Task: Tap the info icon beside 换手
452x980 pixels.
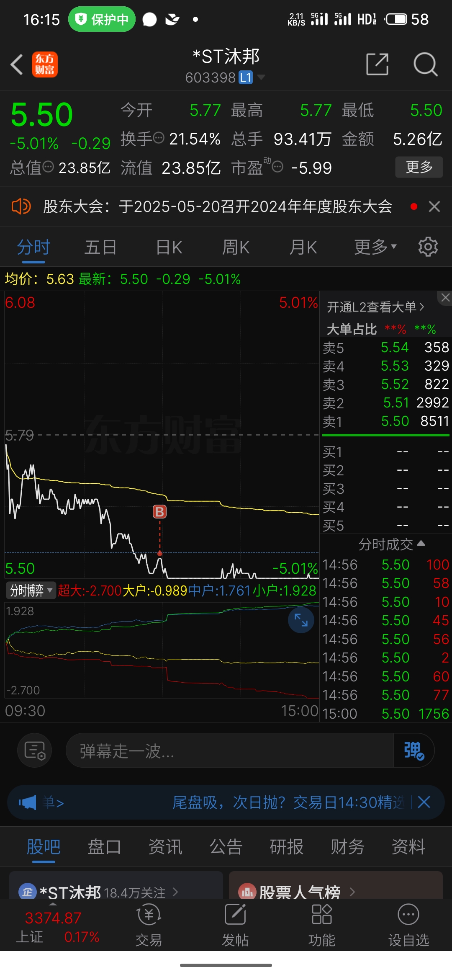Action: click(x=159, y=138)
